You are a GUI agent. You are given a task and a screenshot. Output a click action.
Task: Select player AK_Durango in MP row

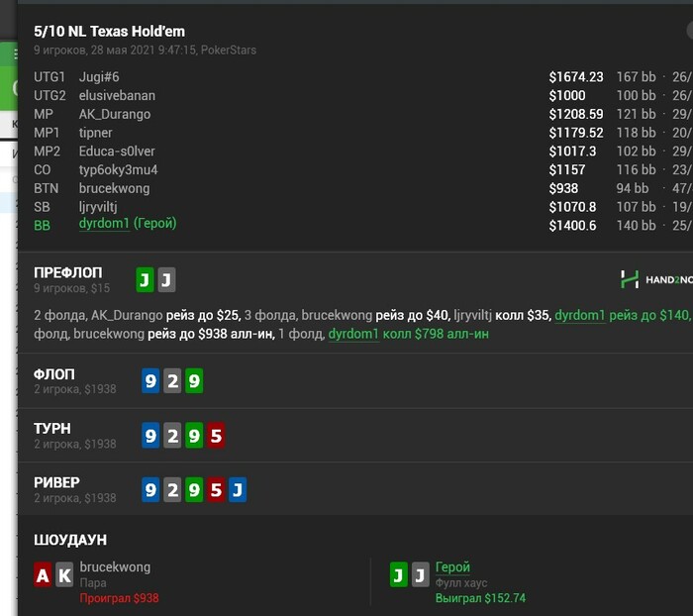[x=115, y=114]
